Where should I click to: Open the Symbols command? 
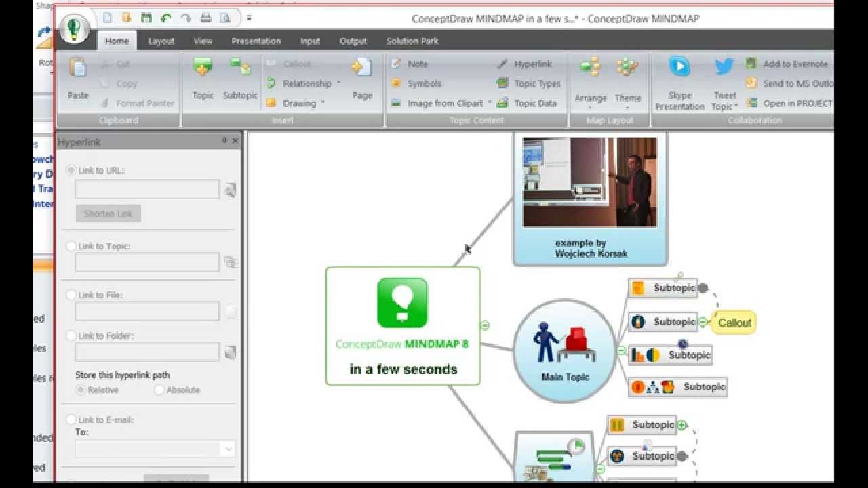tap(416, 83)
